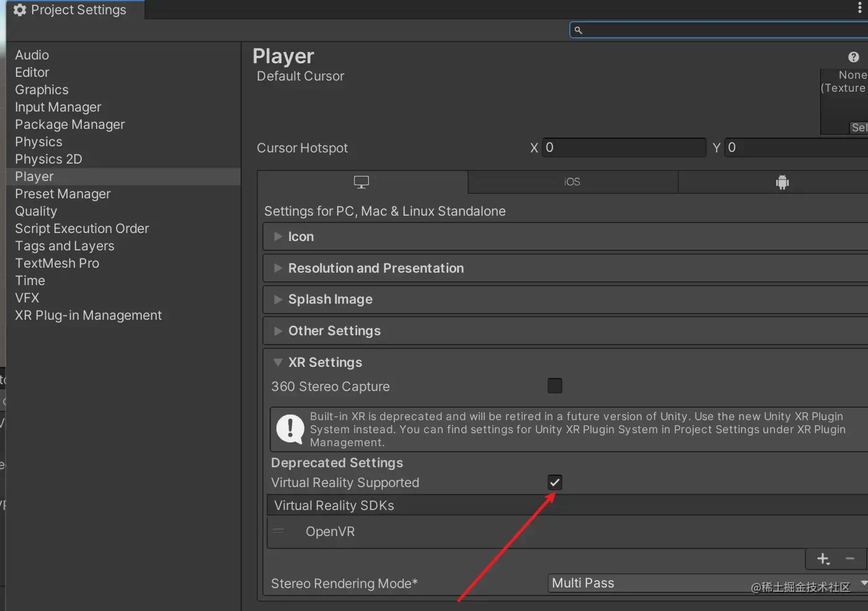Click the Virtual Reality Supported label
868x611 pixels.
pyautogui.click(x=345, y=483)
